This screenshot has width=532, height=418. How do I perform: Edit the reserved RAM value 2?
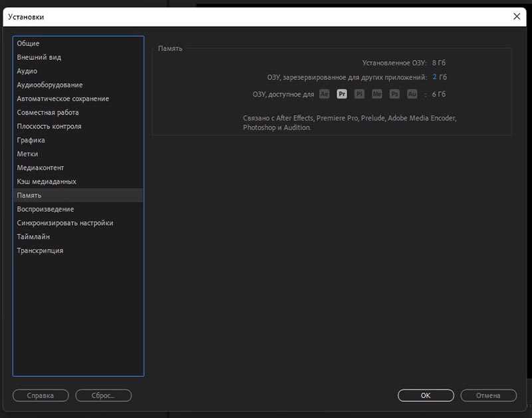(434, 77)
